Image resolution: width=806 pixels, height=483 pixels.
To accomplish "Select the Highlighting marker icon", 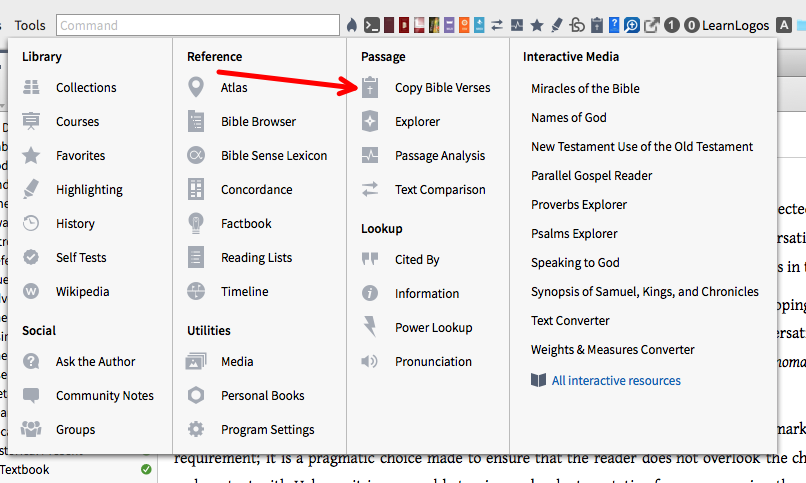I will point(31,189).
